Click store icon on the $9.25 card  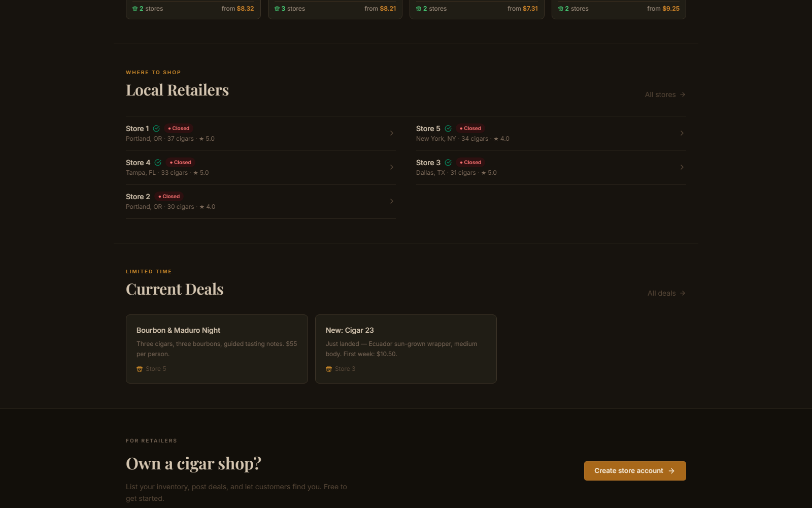click(561, 9)
